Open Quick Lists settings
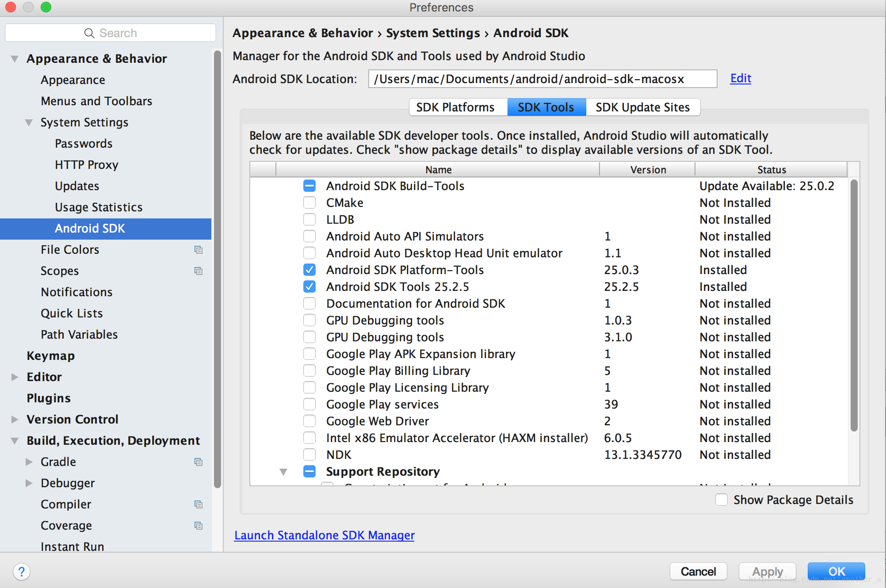 pyautogui.click(x=72, y=313)
